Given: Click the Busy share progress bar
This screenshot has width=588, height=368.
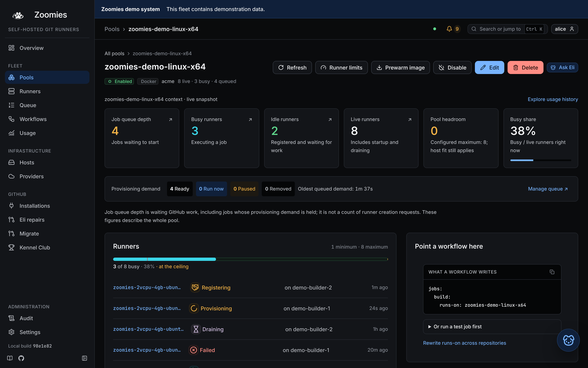Looking at the screenshot, I should pos(541,160).
